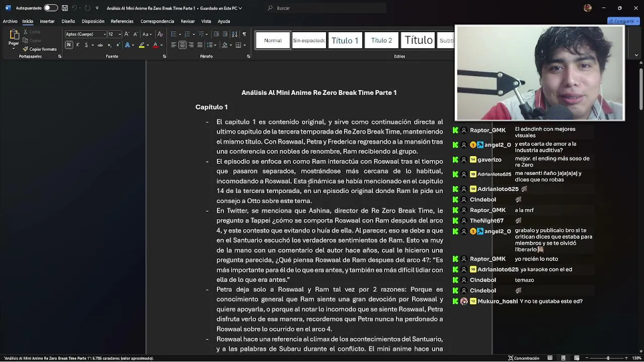Click the zoom out minus button
644x362 pixels.
click(x=587, y=358)
